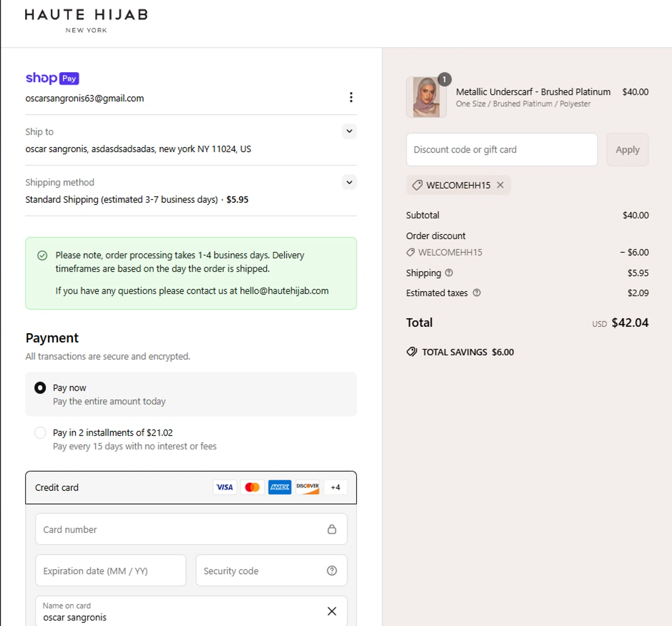The height and width of the screenshot is (626, 672).
Task: Click the 'One Size / Brushed Platinum / Polyester' variant text
Action: (523, 104)
